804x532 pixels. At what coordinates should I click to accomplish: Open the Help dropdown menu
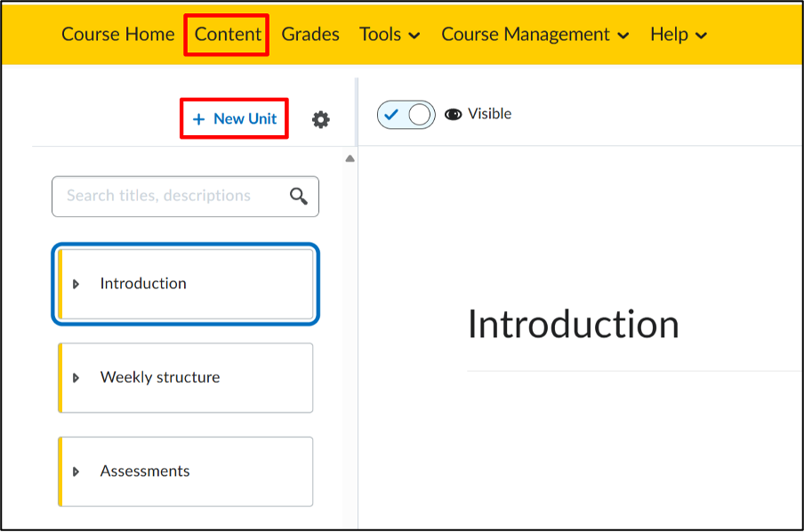(x=679, y=35)
